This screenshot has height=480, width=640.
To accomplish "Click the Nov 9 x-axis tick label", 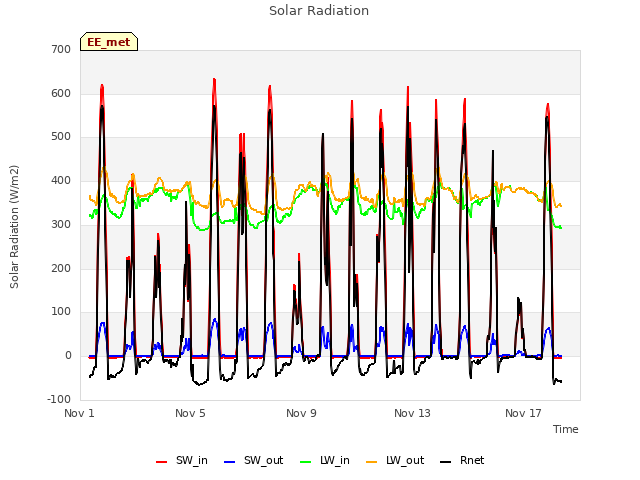I will pos(301,413).
